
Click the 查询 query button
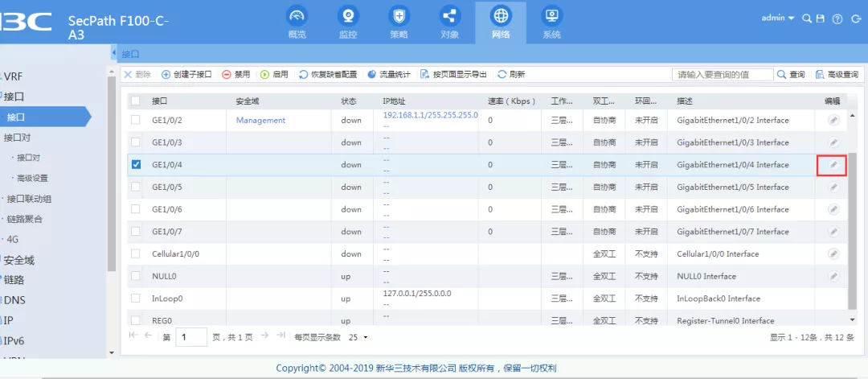tap(791, 74)
